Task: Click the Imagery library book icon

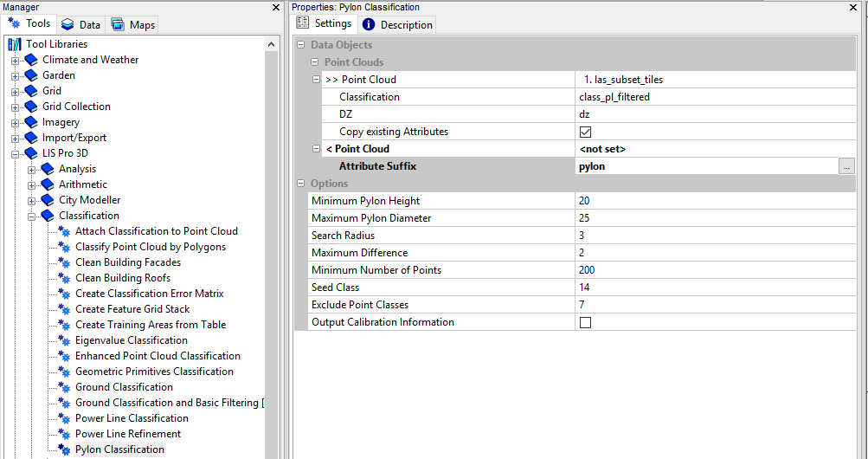Action: (31, 122)
